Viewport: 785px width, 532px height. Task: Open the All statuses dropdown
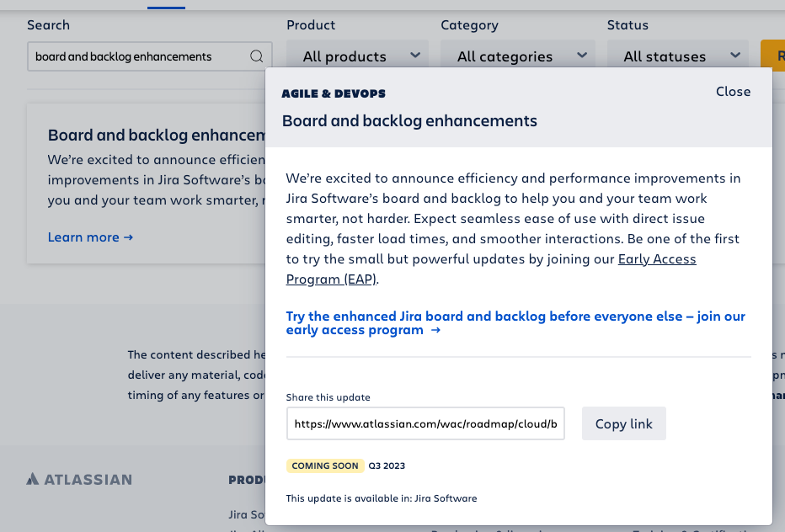click(678, 56)
